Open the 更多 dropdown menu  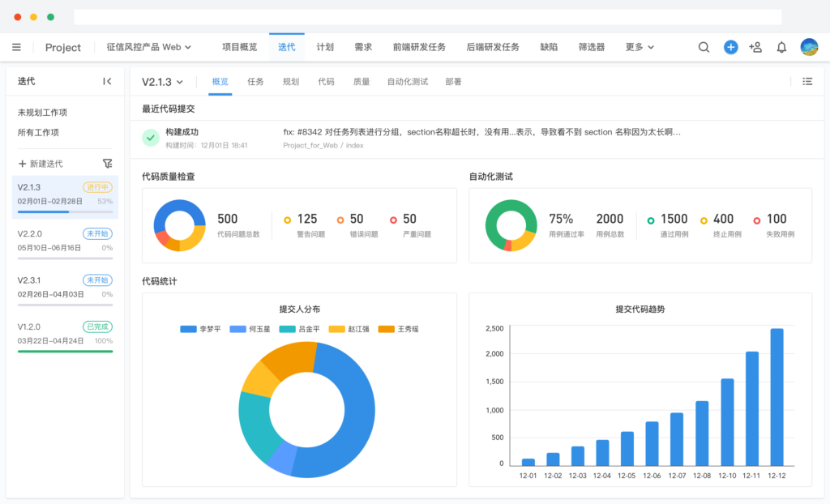[639, 47]
